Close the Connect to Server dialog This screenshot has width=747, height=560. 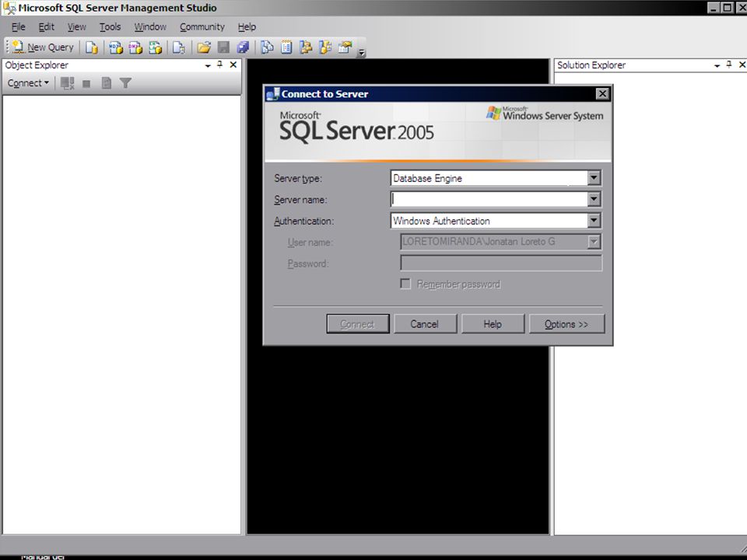(602, 94)
